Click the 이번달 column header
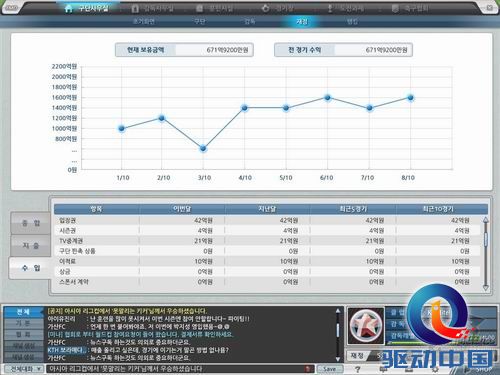Screen dimensions: 500x375 (x=182, y=209)
